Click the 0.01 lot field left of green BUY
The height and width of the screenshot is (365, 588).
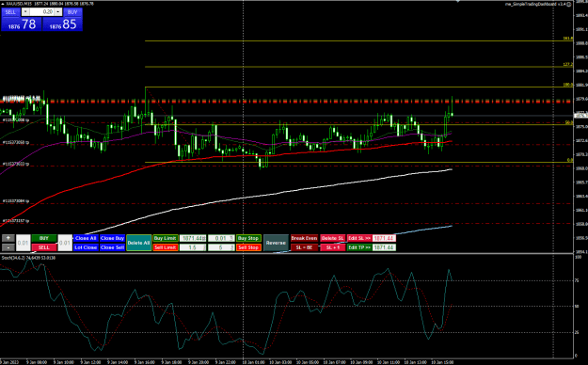(x=24, y=243)
